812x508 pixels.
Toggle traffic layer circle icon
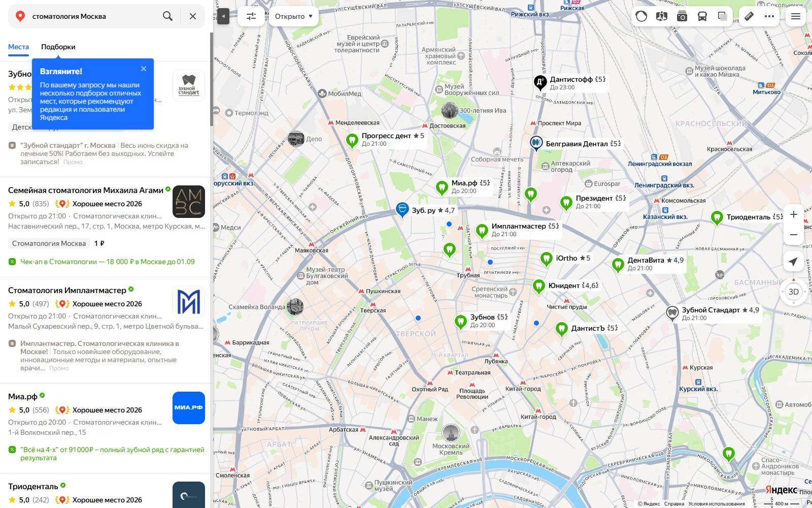click(x=641, y=16)
